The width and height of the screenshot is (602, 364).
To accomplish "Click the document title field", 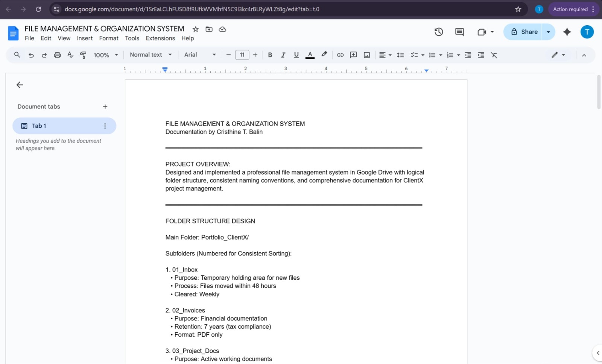I will [104, 29].
